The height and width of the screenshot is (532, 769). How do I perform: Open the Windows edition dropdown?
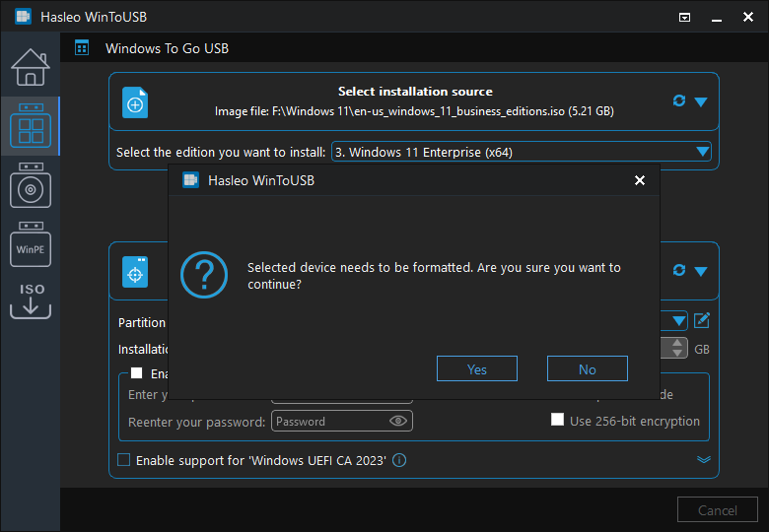tap(522, 152)
